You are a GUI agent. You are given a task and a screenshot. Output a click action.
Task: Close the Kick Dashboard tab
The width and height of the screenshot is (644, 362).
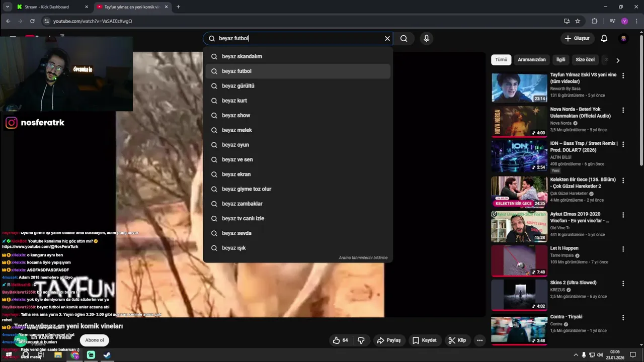(x=87, y=7)
